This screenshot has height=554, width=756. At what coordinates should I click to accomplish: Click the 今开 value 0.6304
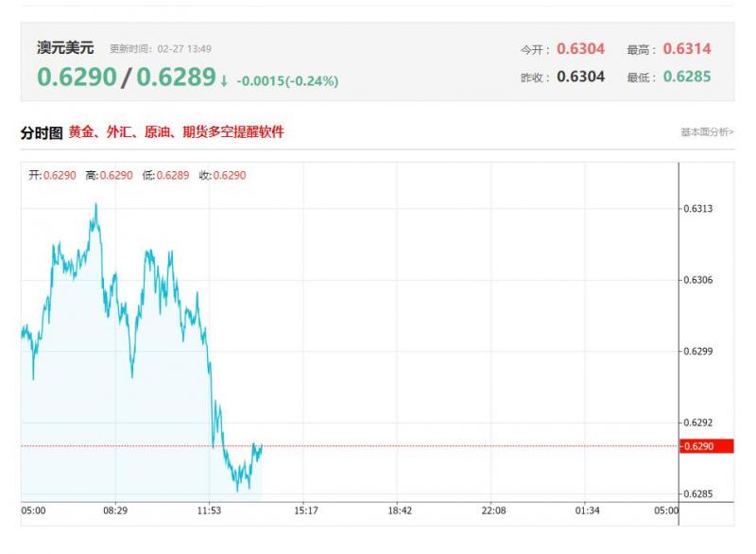580,49
